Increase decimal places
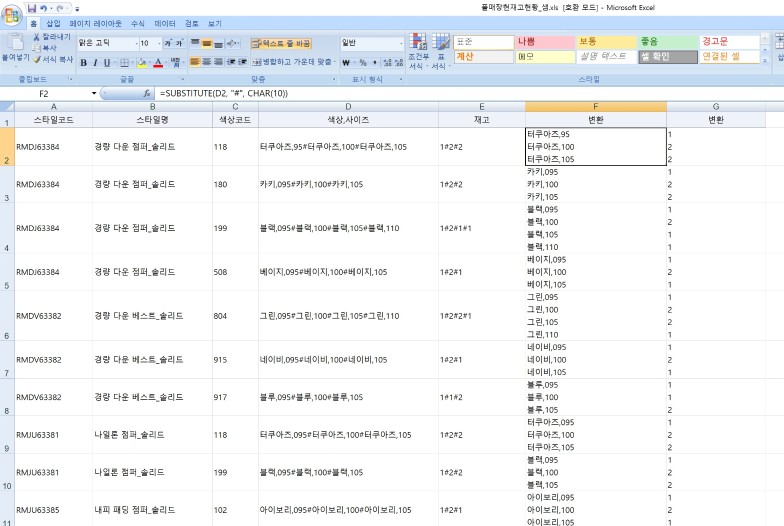The image size is (784, 526). [x=388, y=62]
